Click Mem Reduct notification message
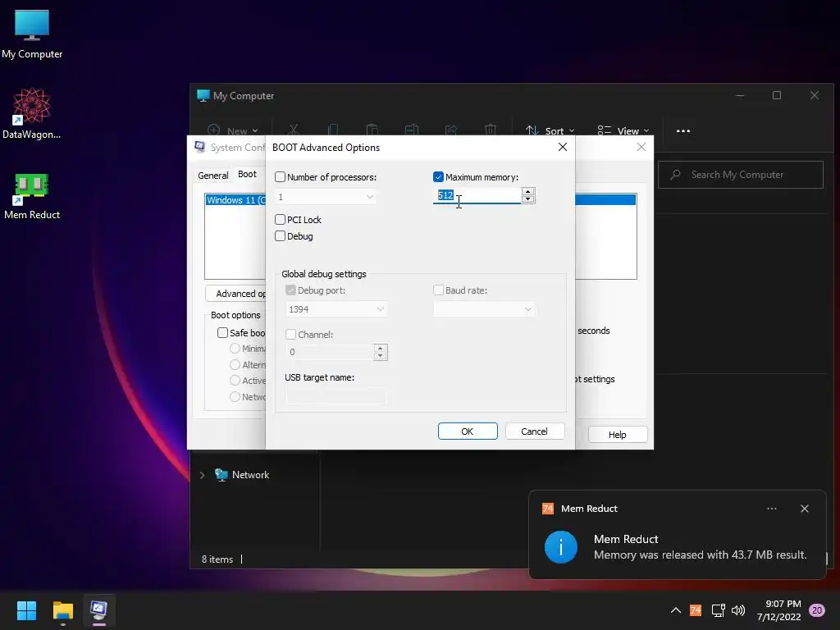 [701, 555]
